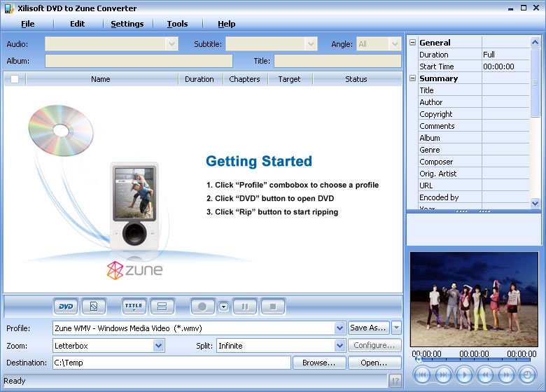Collapse the Summary property group
Screen dimensions: 546x392
(413, 78)
